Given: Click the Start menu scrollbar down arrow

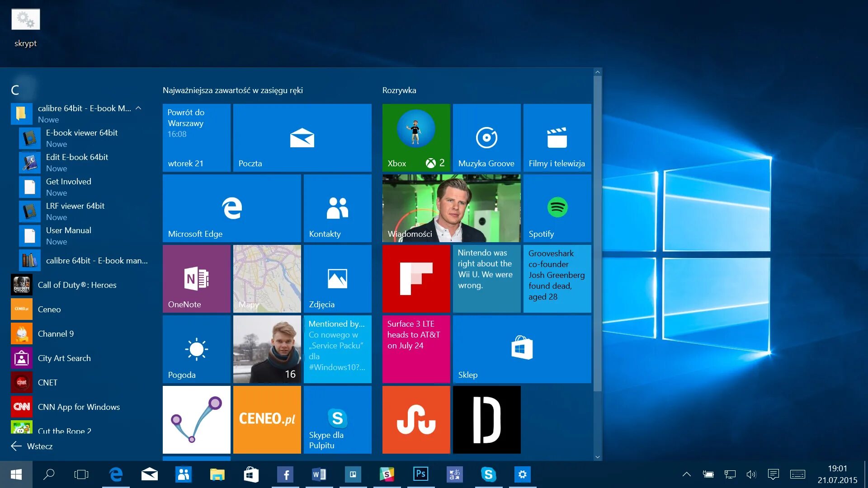Looking at the screenshot, I should coord(598,457).
